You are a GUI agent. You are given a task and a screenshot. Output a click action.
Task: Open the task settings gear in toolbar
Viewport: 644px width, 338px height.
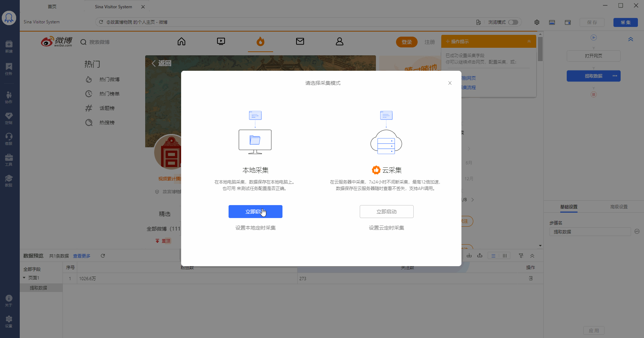tap(537, 22)
